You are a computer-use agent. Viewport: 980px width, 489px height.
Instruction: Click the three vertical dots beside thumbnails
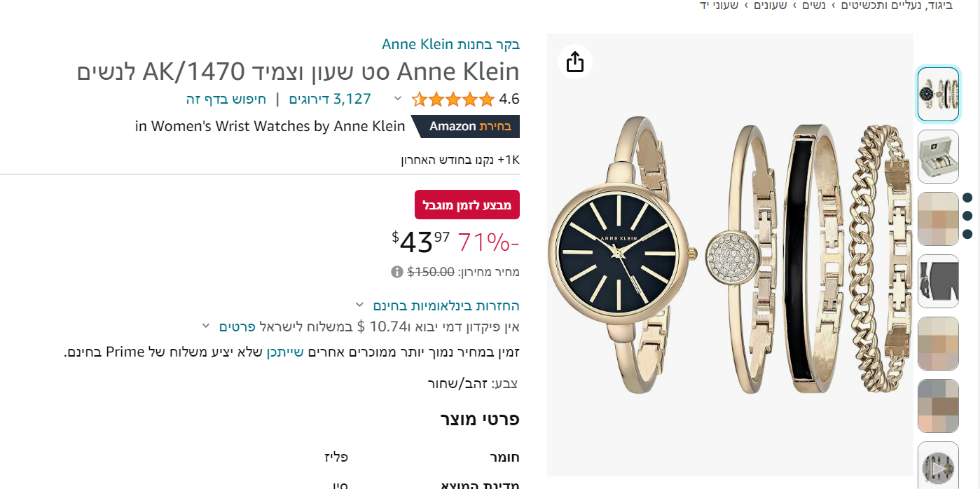coord(967,216)
